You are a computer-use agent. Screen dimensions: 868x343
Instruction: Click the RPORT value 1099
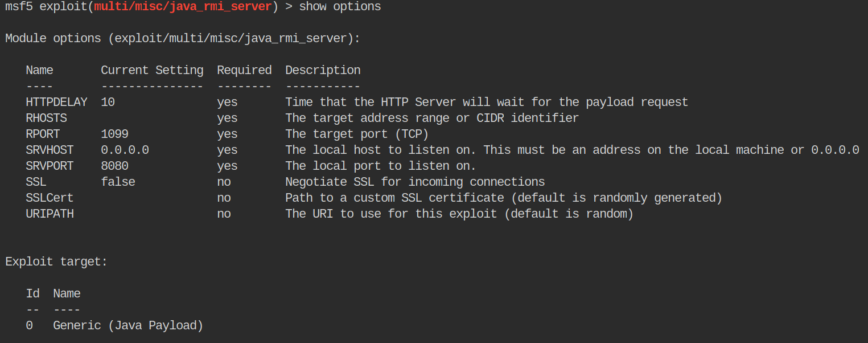(114, 134)
